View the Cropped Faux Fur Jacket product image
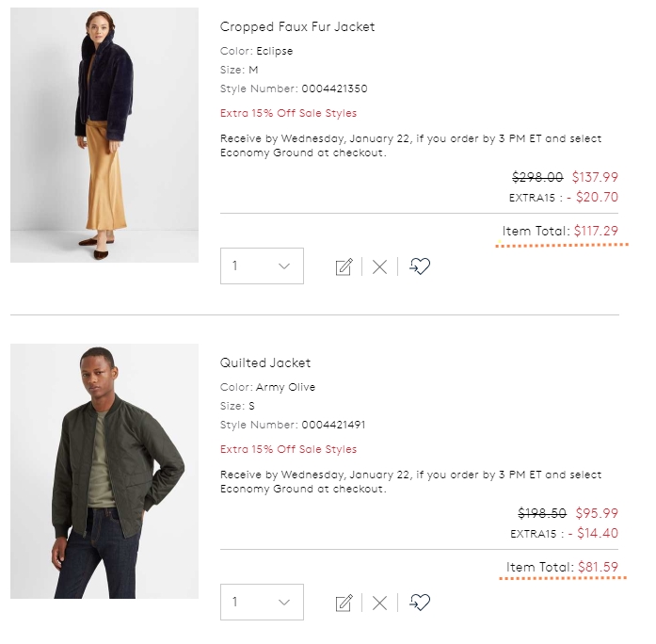The image size is (656, 644). (104, 136)
